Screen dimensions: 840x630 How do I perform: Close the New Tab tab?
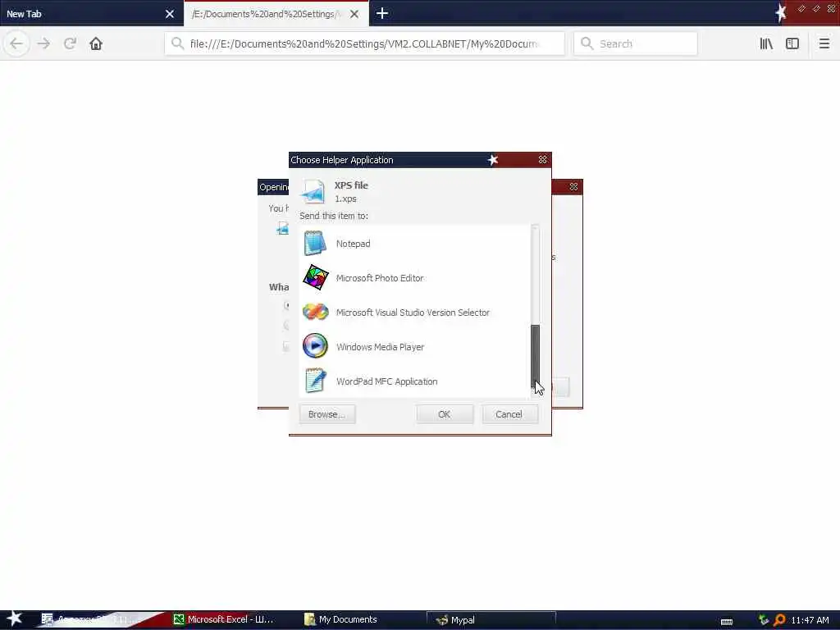[x=170, y=14]
